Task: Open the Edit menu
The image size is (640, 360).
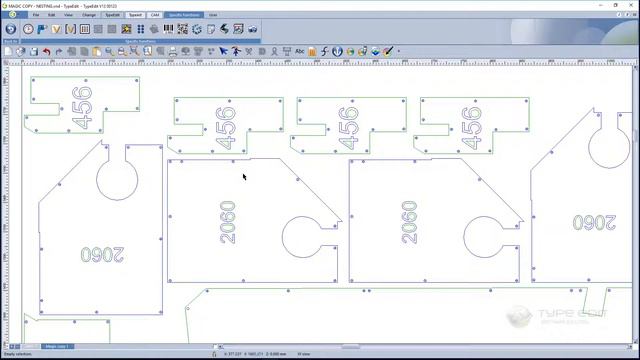Action: (x=51, y=15)
